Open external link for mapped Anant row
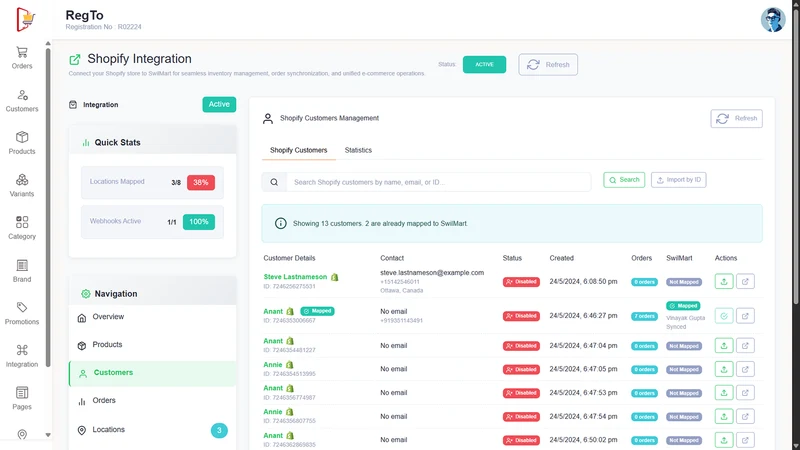This screenshot has height=450, width=800. tap(745, 316)
